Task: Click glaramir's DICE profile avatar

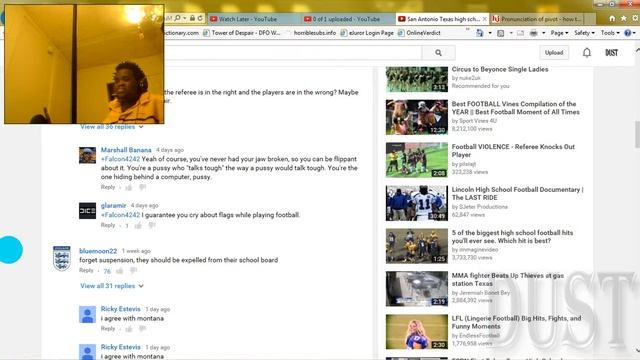Action: 87,211
